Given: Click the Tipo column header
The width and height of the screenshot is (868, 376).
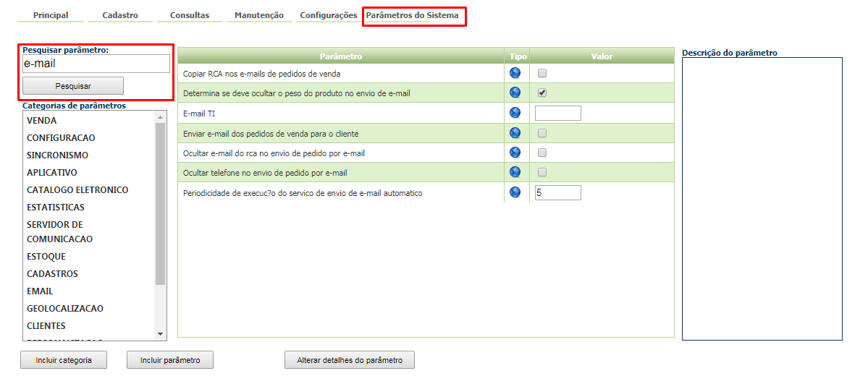Looking at the screenshot, I should pos(518,56).
